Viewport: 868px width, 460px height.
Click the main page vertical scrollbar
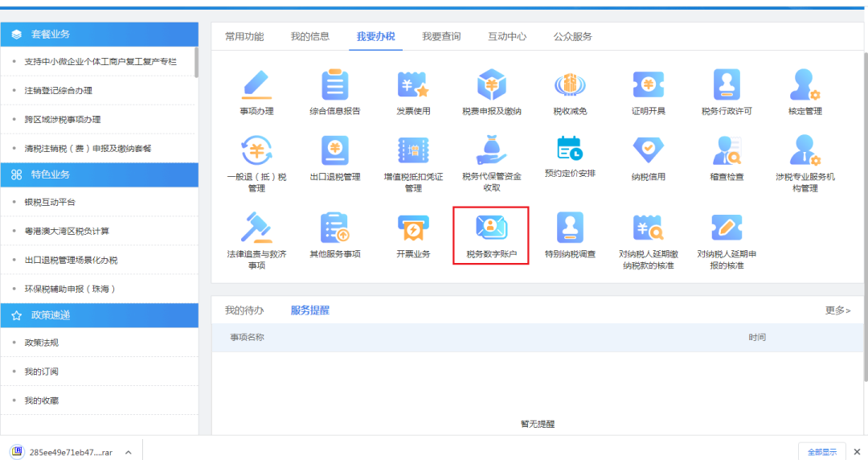pyautogui.click(x=866, y=216)
